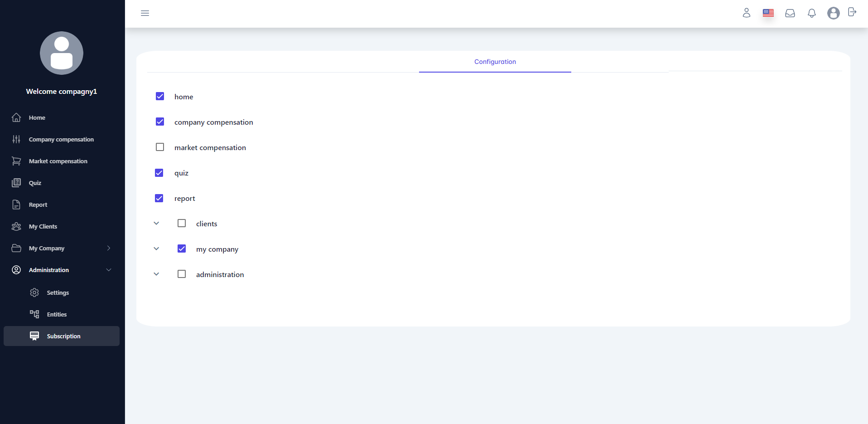
Task: Go to the Entities page
Action: 57,314
